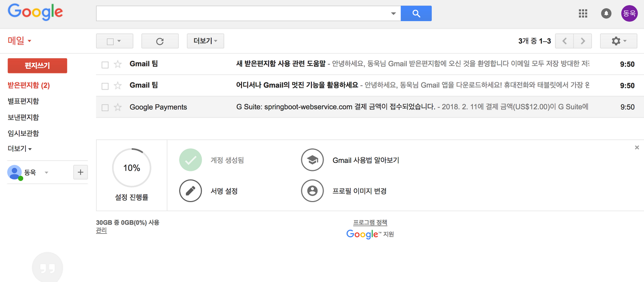The image size is (644, 282).
Task: Expand the search options arrow
Action: point(393,14)
